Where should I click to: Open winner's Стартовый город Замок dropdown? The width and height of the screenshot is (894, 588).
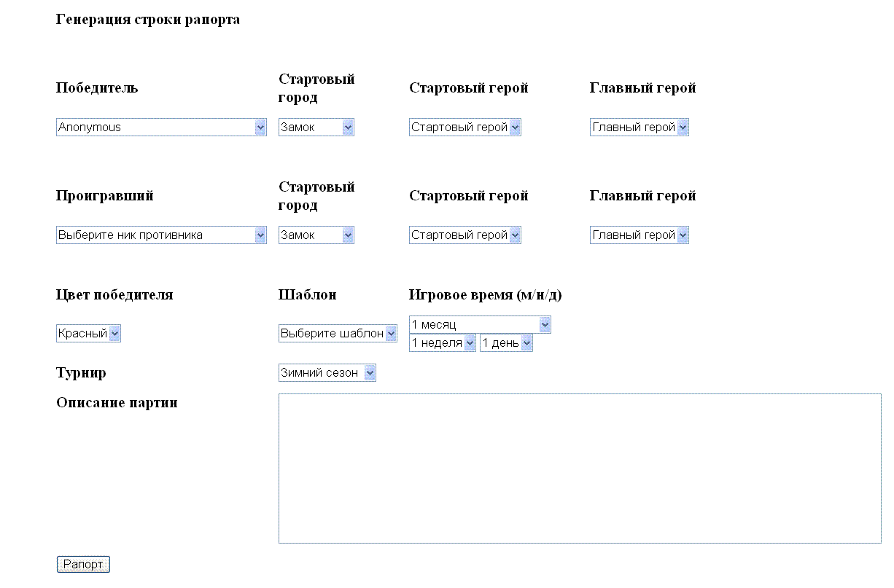point(316,128)
